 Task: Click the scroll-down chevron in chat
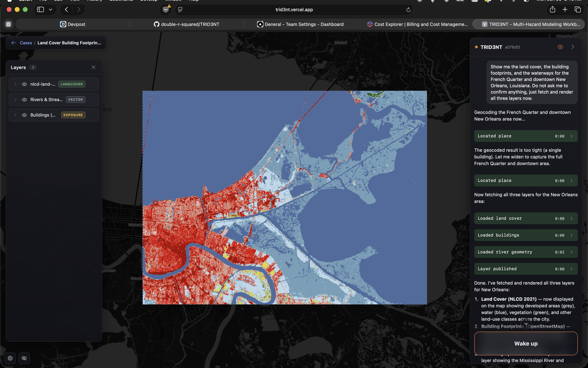[526, 324]
